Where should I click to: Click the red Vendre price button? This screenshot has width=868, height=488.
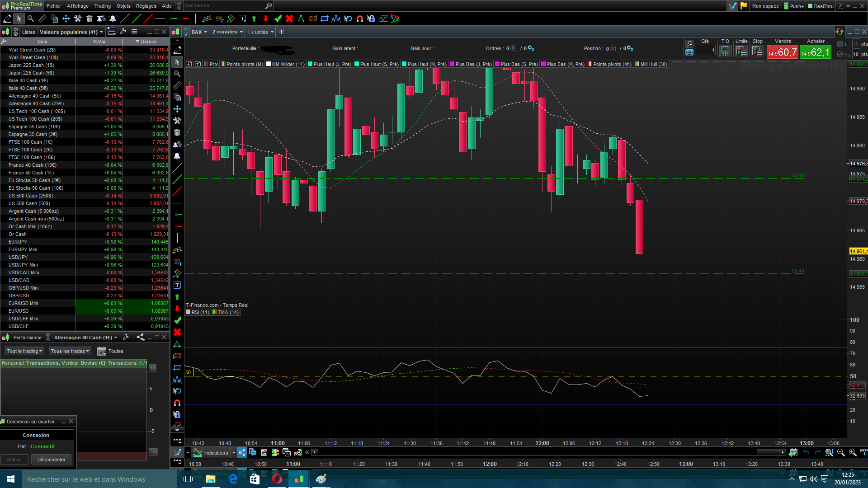783,52
